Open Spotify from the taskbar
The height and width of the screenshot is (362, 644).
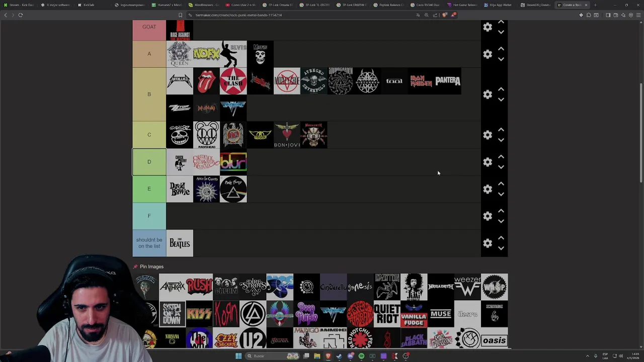pyautogui.click(x=361, y=356)
